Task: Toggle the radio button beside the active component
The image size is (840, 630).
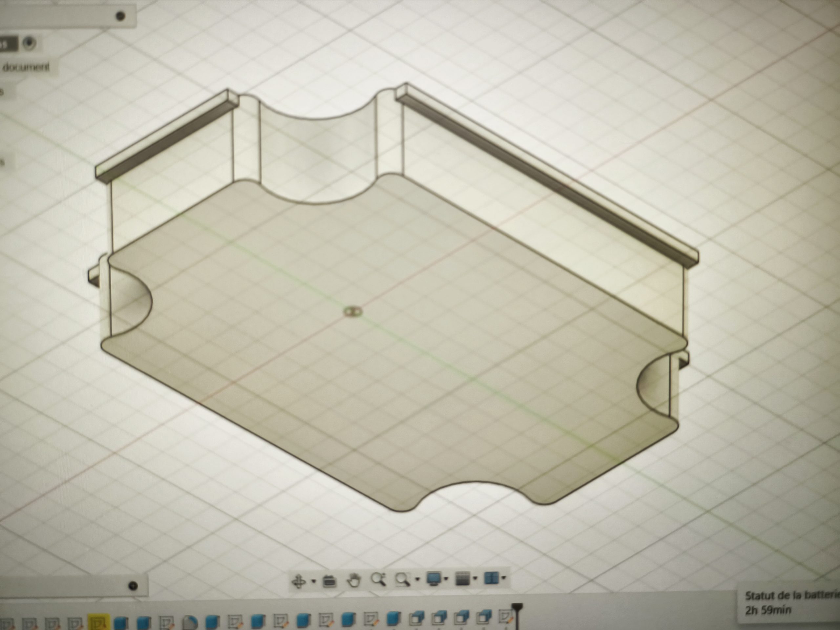Action: pos(29,43)
